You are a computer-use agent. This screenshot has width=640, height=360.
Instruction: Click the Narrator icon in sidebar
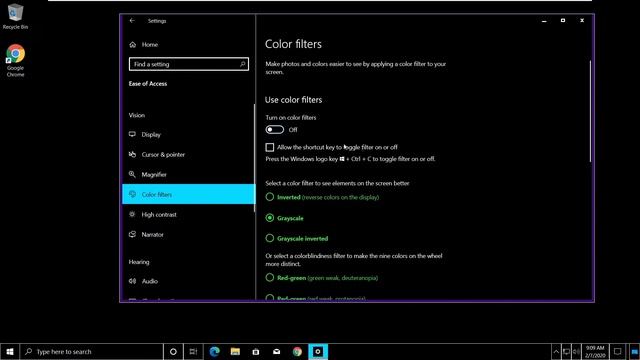click(132, 234)
